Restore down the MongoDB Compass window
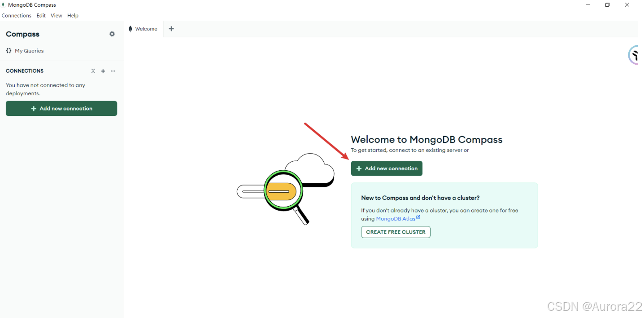644x318 pixels. (x=607, y=5)
